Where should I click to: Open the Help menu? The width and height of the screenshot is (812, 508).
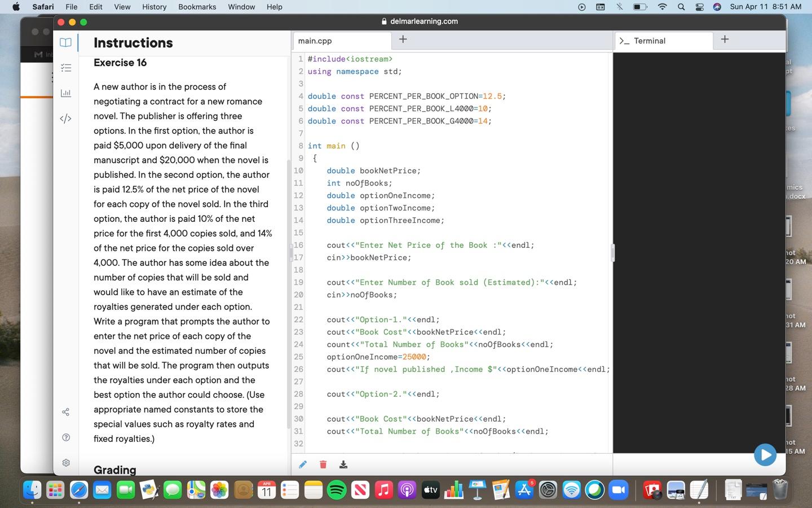pos(275,7)
